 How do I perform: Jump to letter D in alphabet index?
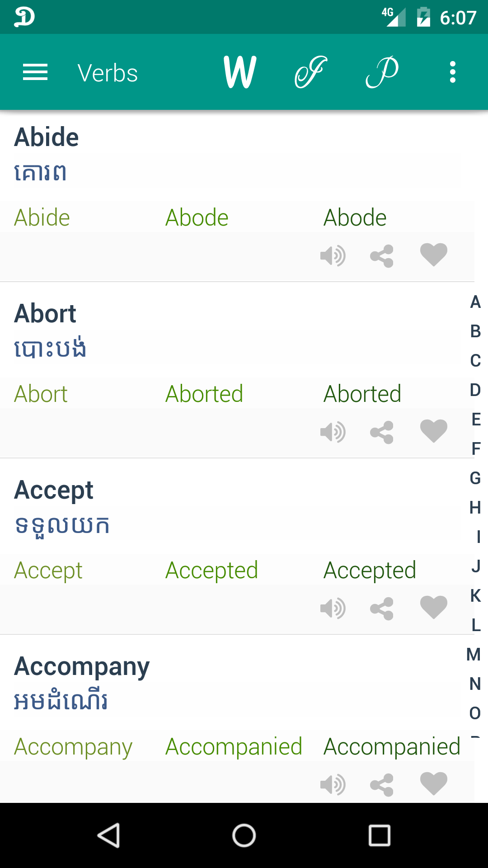click(x=475, y=390)
